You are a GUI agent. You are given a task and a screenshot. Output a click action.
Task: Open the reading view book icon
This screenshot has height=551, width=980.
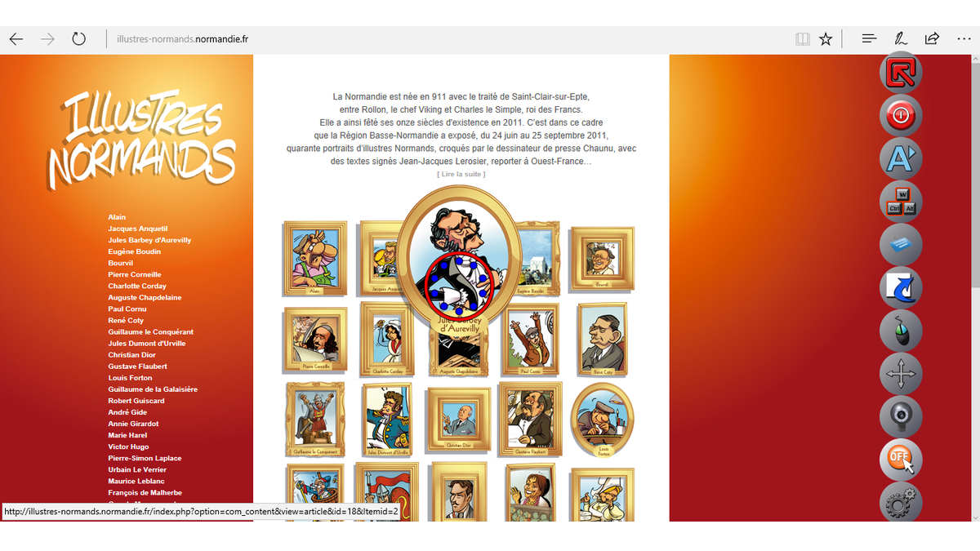pyautogui.click(x=803, y=38)
